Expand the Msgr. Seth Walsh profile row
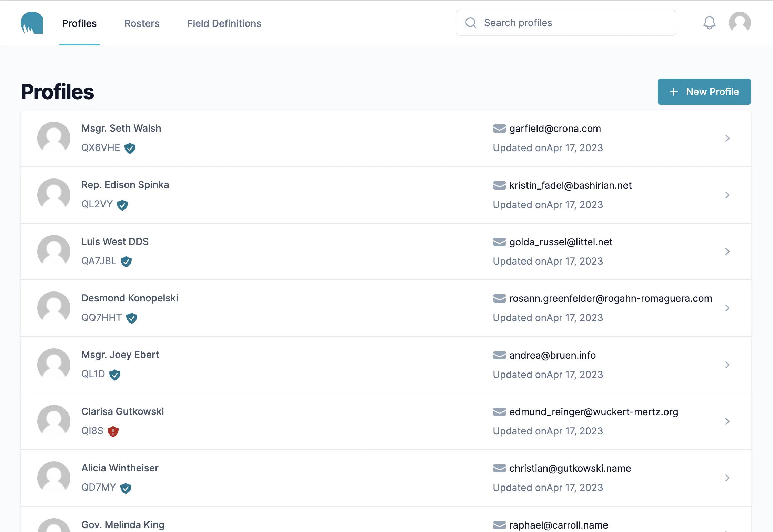The width and height of the screenshot is (773, 532). click(727, 138)
